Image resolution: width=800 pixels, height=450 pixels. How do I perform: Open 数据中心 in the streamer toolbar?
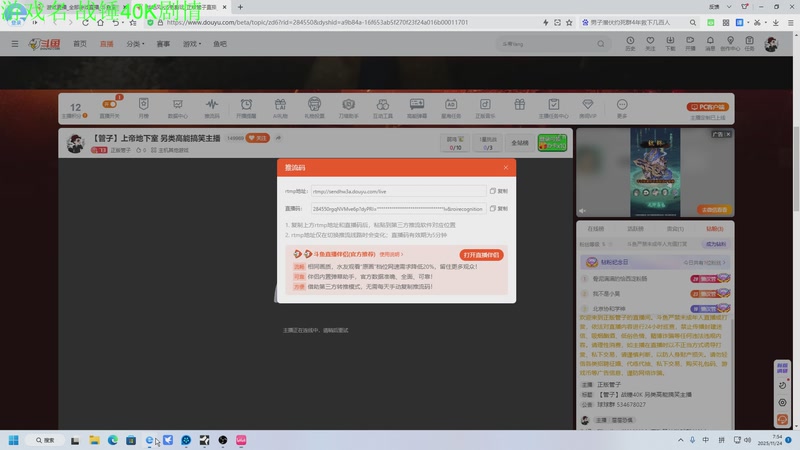(x=178, y=108)
